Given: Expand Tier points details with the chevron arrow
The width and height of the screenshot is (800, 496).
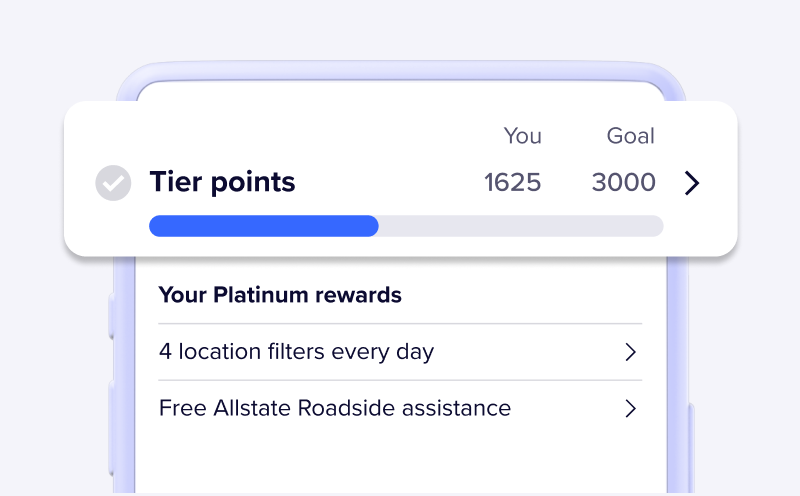Looking at the screenshot, I should [691, 183].
